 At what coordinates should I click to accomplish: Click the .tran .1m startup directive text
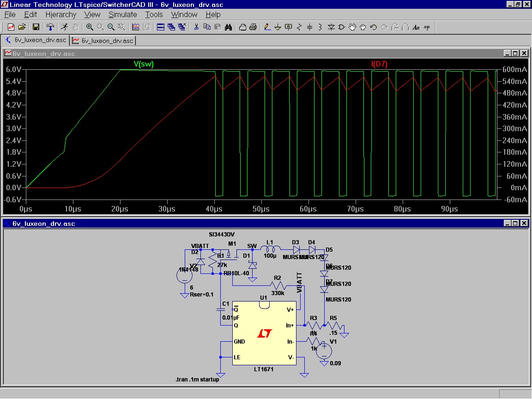(x=197, y=379)
